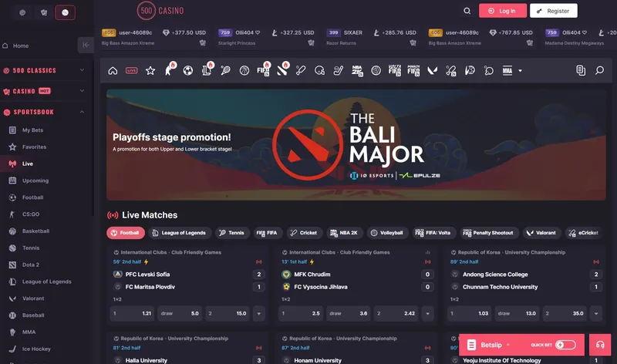Screen dimensions: 617x364
Task: Open customer support headset button
Action: tap(599, 345)
